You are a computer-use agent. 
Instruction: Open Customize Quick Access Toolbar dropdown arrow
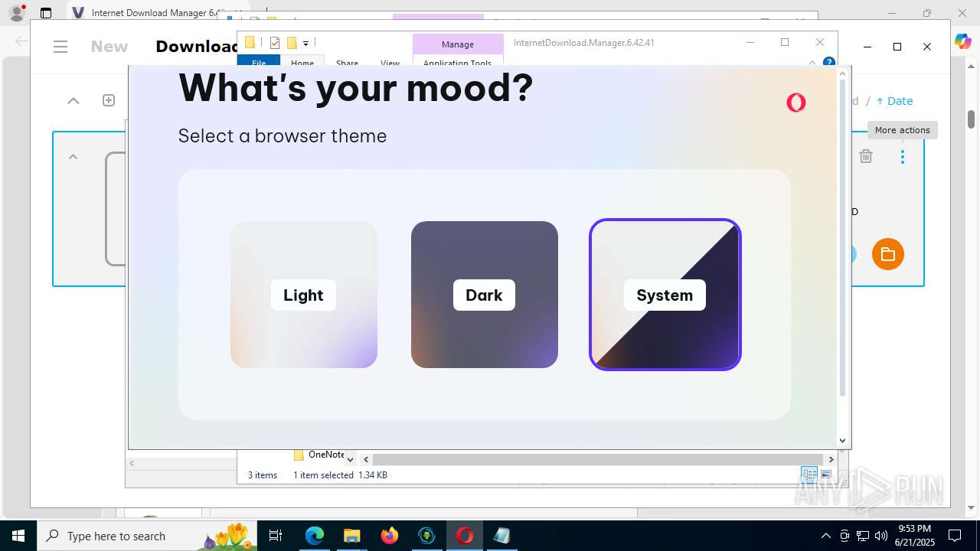(305, 44)
